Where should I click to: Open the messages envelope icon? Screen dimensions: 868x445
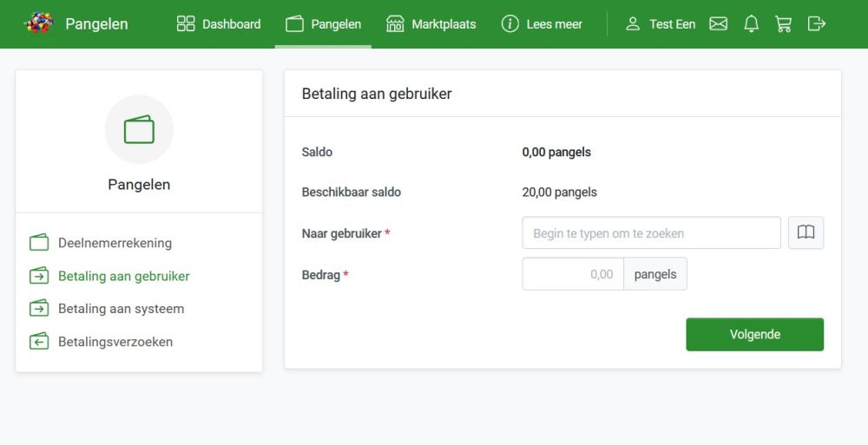coord(718,23)
